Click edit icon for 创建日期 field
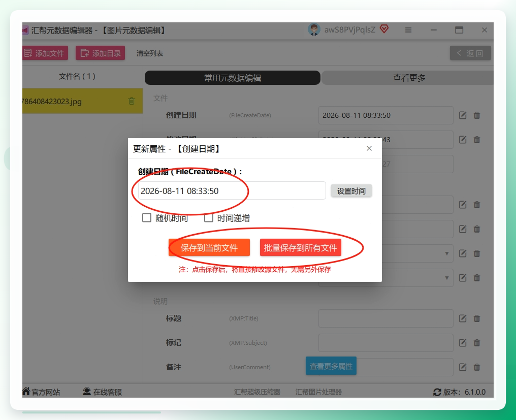The image size is (516, 420). (x=463, y=115)
